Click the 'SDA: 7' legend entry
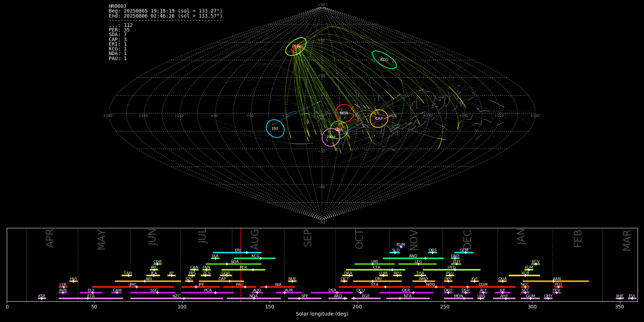The image size is (644, 322). [118, 35]
